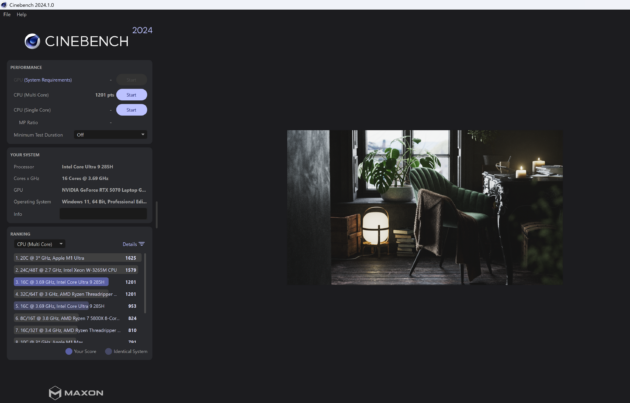Start the CPU Single Core benchmark
This screenshot has height=403, width=630.
tap(131, 109)
